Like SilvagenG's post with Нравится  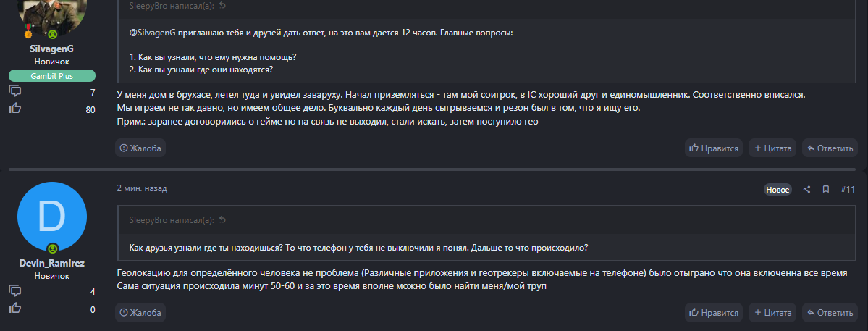click(x=714, y=148)
